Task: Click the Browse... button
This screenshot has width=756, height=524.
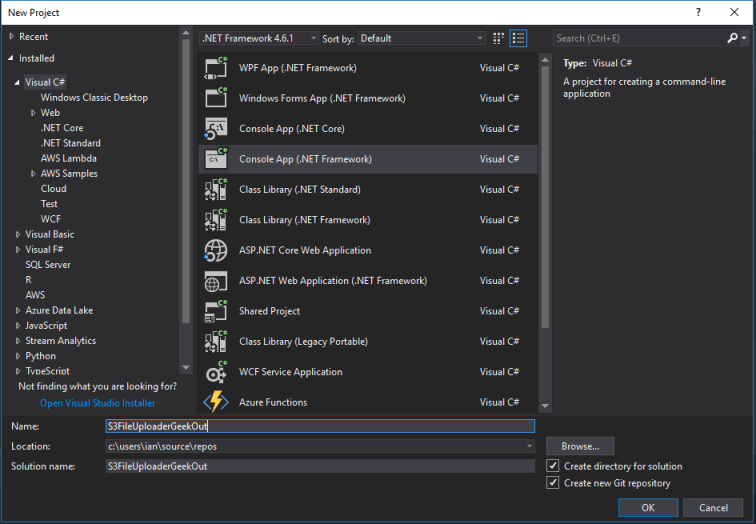Action: [x=580, y=446]
